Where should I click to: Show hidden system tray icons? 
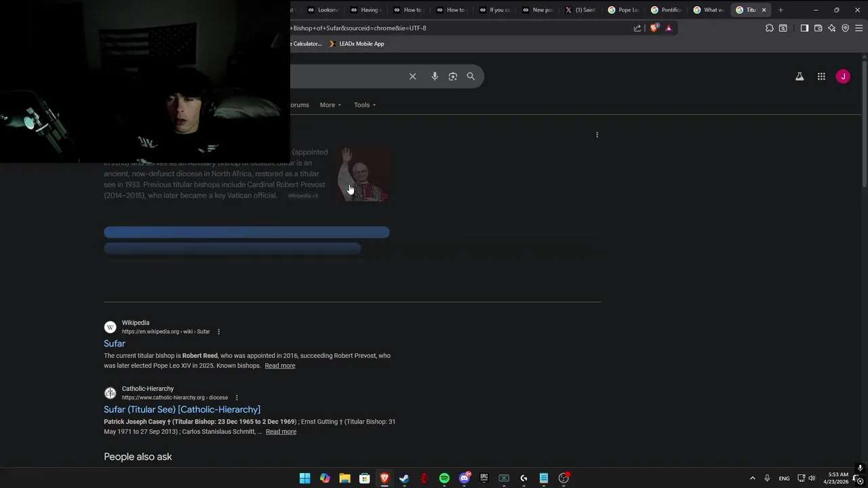[752, 479]
